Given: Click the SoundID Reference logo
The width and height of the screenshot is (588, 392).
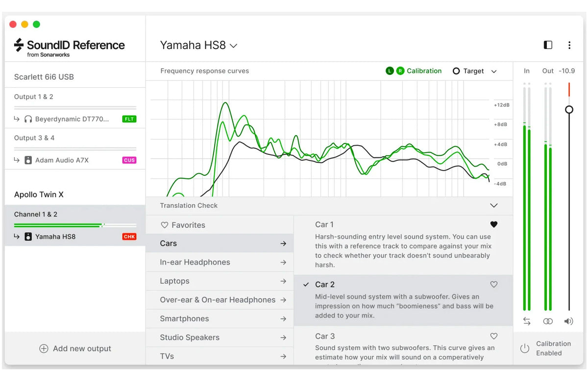Looking at the screenshot, I should point(69,48).
